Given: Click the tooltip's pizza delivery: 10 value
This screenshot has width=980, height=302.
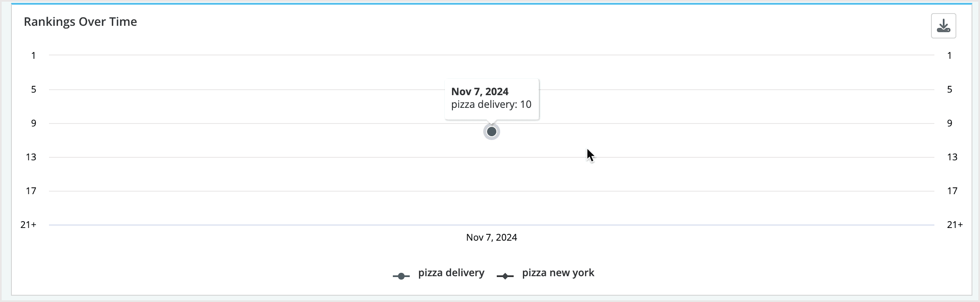Looking at the screenshot, I should [491, 104].
